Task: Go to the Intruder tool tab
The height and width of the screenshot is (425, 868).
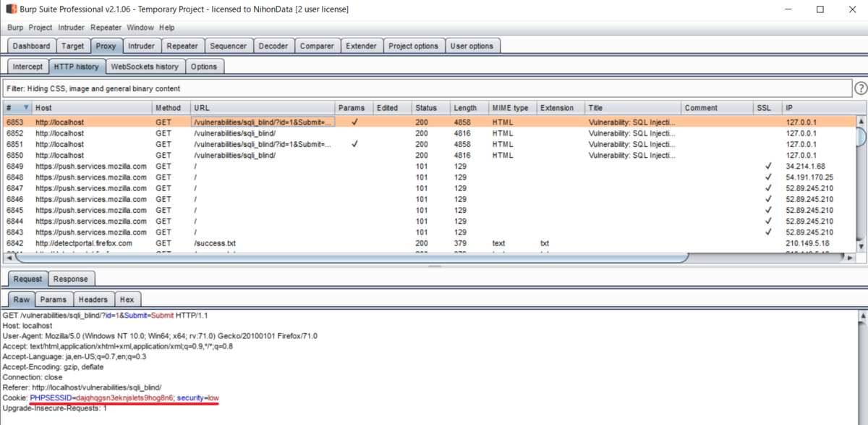Action: pyautogui.click(x=141, y=46)
